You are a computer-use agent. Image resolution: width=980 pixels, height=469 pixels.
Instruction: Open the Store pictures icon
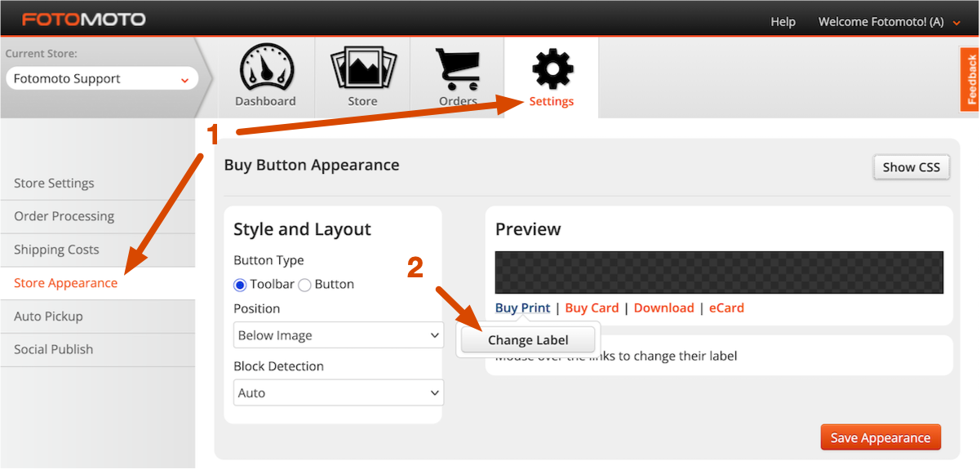tap(363, 69)
